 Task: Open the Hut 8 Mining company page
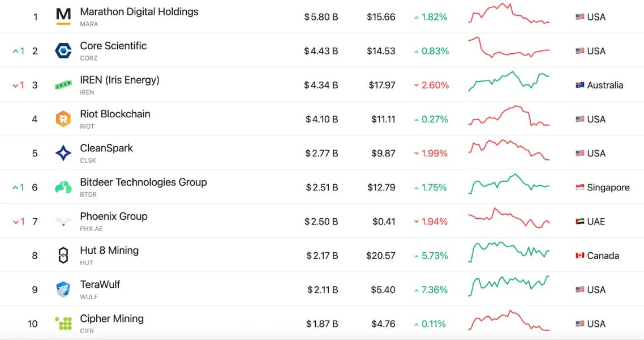tap(109, 250)
